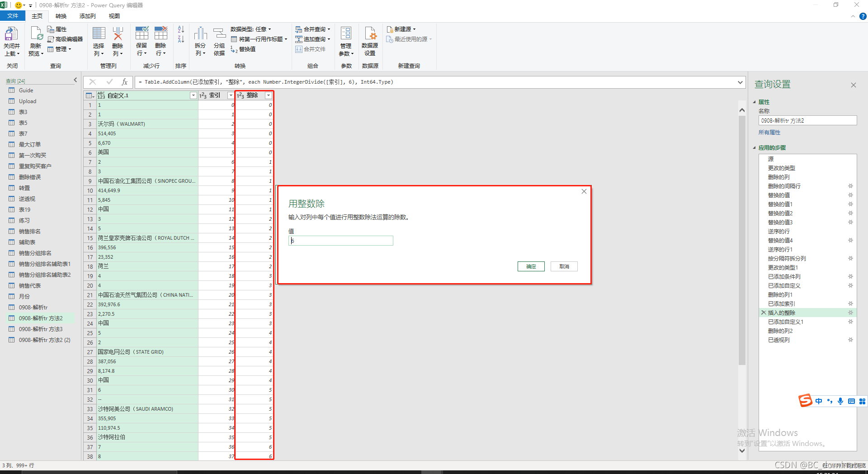Sort ascending with the A-Z icon
The image size is (868, 474).
click(181, 29)
